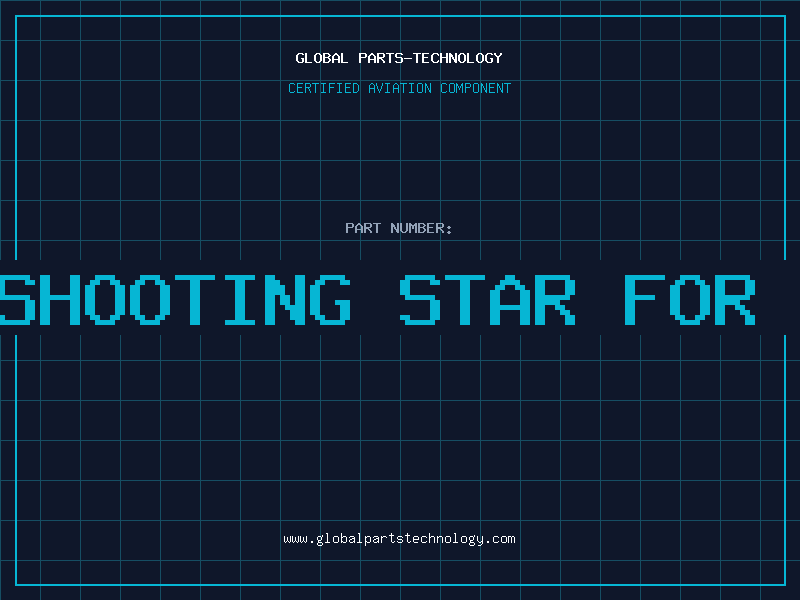Click the .com ending of the URL
800x600 pixels.
pyautogui.click(x=499, y=539)
